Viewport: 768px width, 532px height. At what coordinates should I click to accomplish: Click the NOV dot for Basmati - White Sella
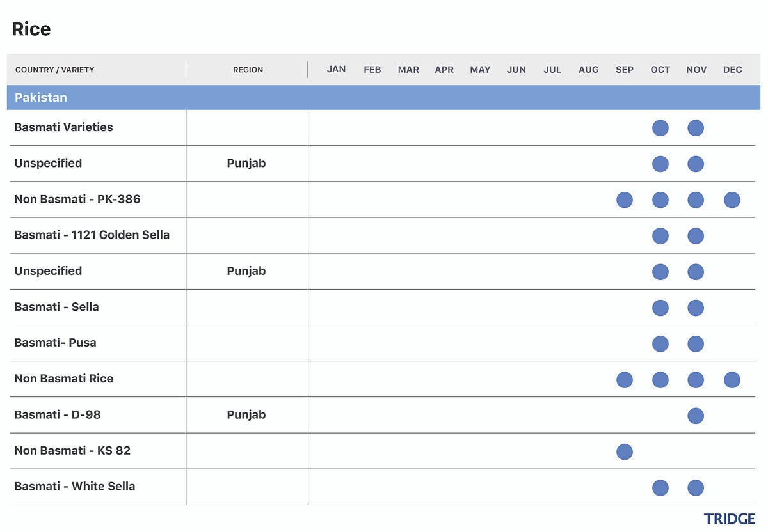pos(696,488)
